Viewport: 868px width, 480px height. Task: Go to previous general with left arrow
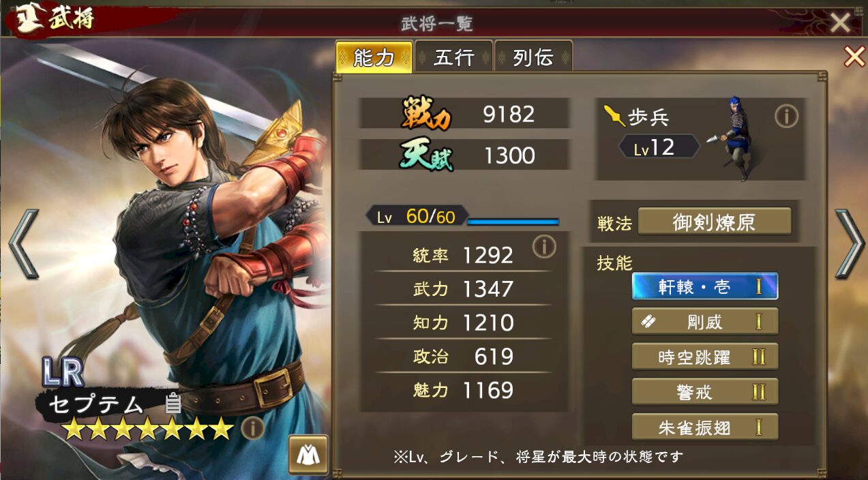[23, 243]
